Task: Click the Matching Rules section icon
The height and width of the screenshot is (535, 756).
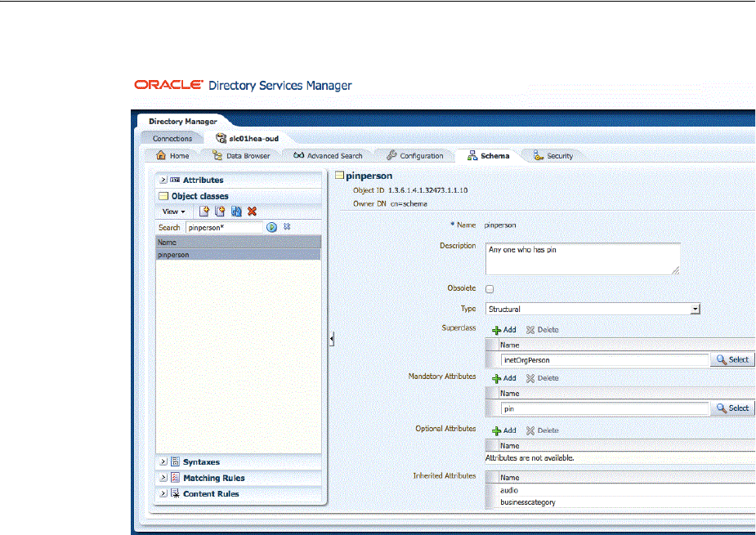Action: click(175, 478)
